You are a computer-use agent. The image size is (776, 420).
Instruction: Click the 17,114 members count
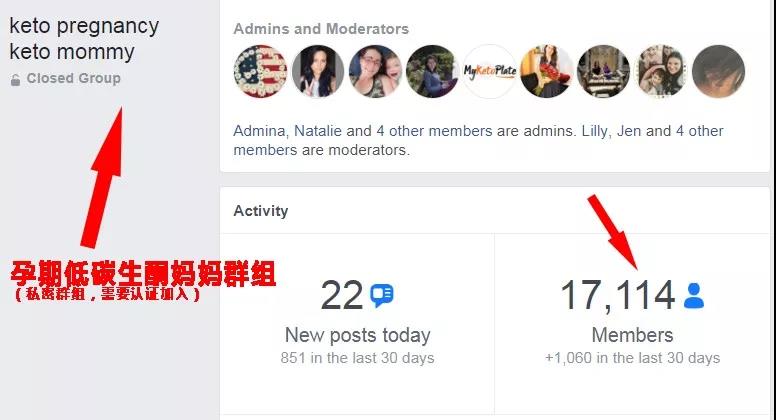[618, 296]
